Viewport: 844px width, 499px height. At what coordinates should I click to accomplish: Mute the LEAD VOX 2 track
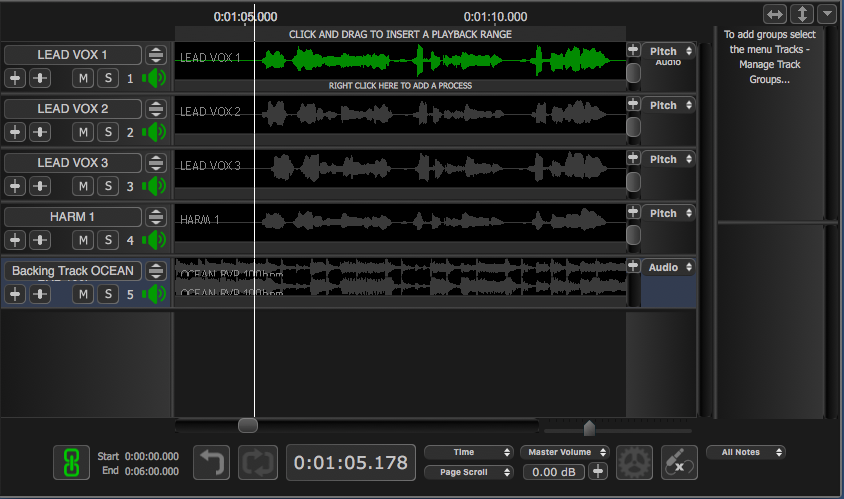[83, 132]
